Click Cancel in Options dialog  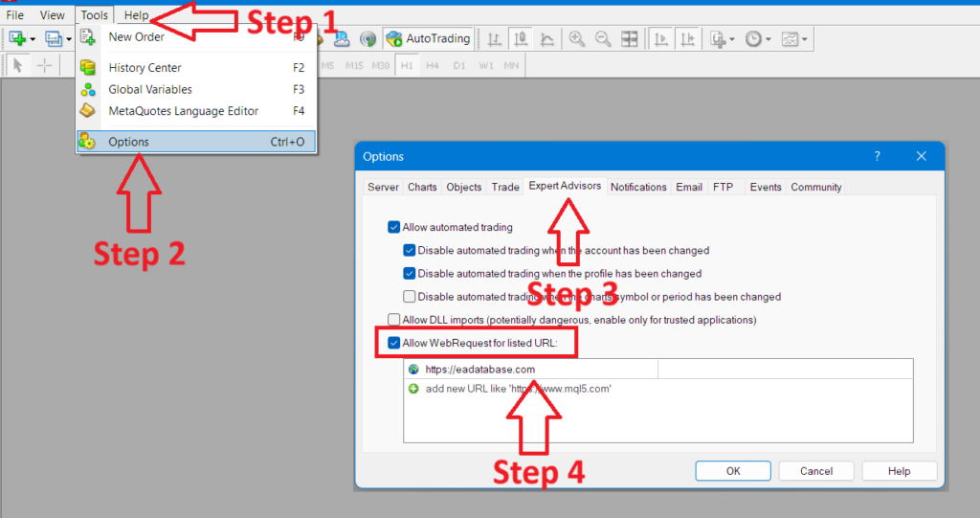pyautogui.click(x=816, y=471)
